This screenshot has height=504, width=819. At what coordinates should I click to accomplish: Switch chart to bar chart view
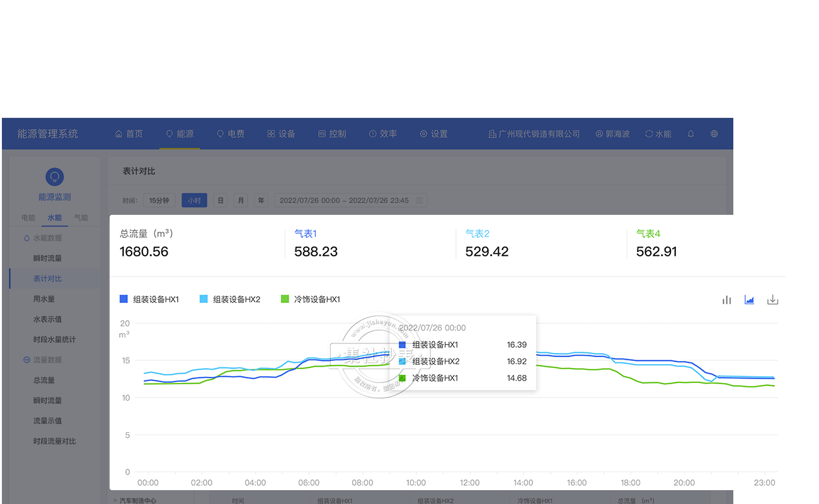coord(726,300)
